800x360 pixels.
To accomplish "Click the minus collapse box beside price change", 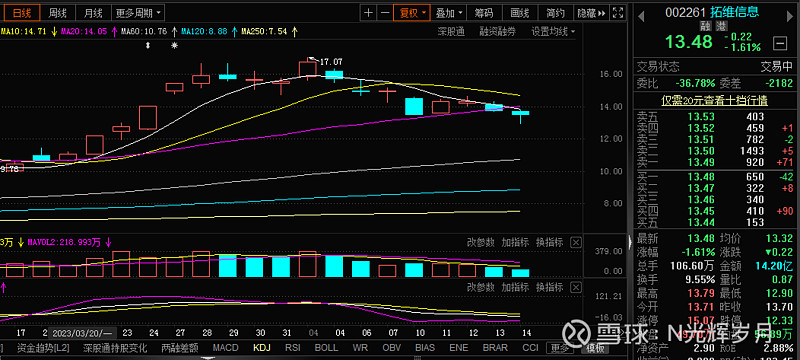I will [x=780, y=44].
